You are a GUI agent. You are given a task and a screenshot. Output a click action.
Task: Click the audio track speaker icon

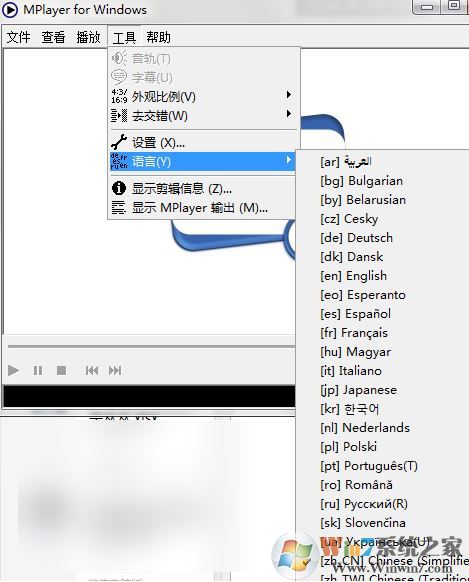(x=119, y=58)
